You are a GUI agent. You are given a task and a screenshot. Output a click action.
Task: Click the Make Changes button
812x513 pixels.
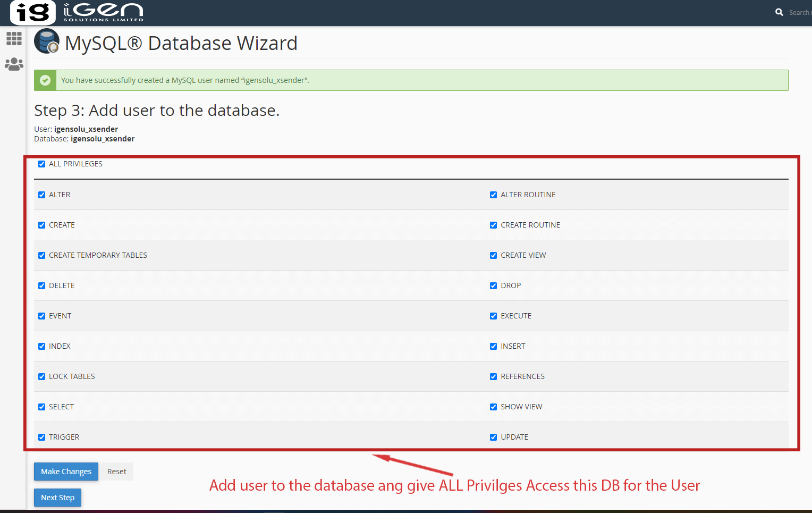pos(66,472)
